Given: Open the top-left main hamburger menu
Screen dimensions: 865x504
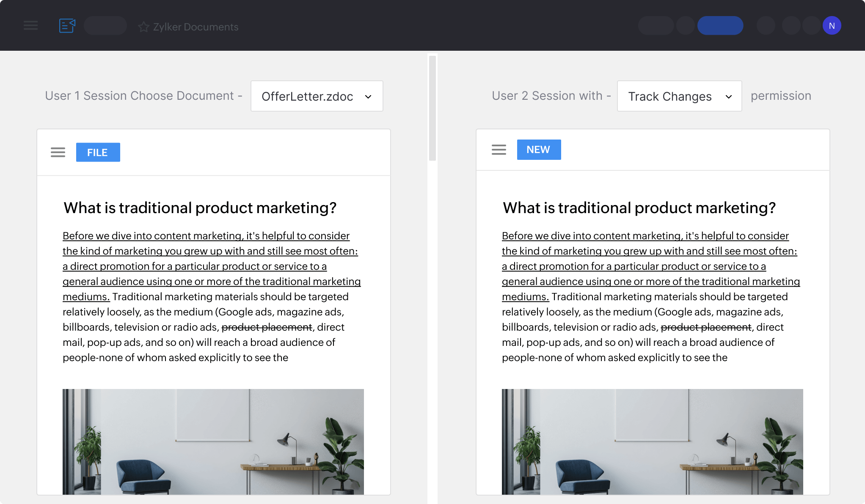Looking at the screenshot, I should 30,26.
